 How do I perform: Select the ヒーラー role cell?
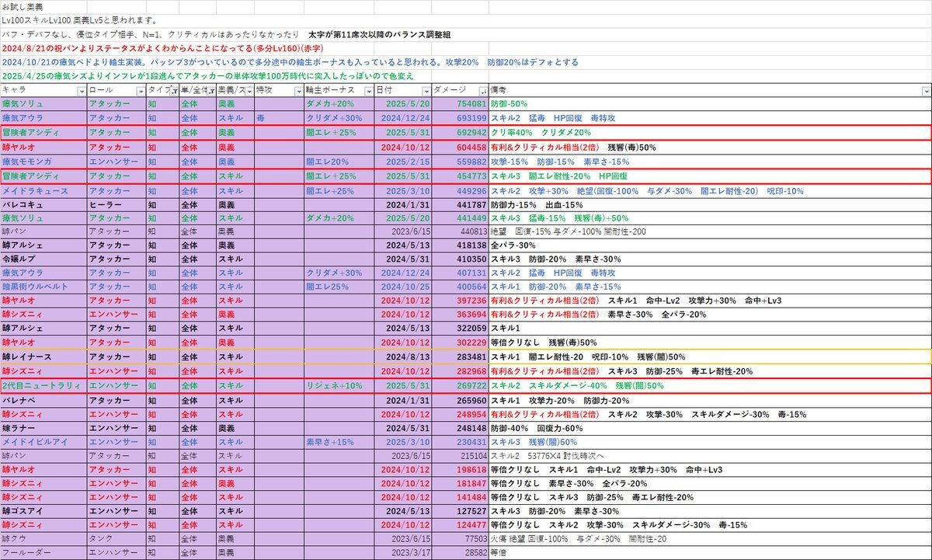(x=116, y=203)
